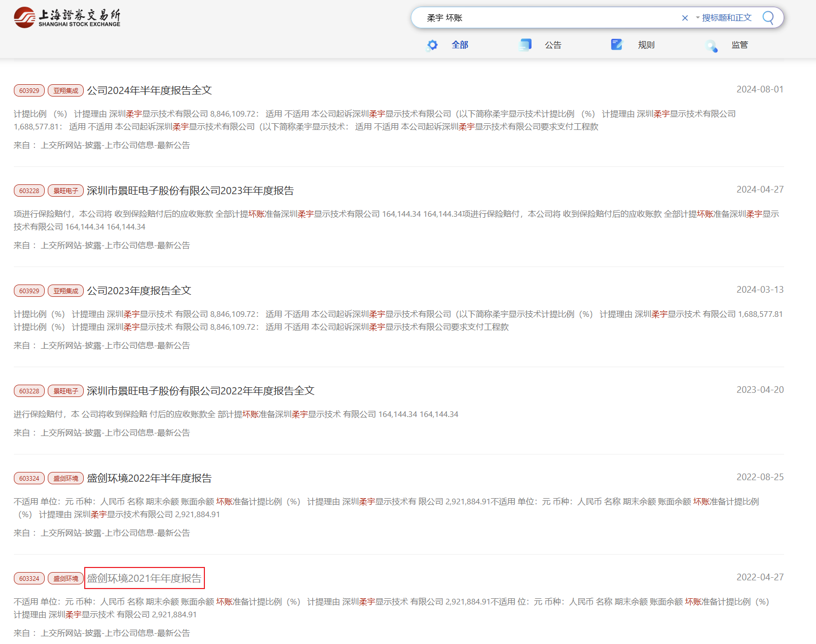Image resolution: width=816 pixels, height=644 pixels.
Task: Click the date 2024-04-27
Action: (760, 190)
